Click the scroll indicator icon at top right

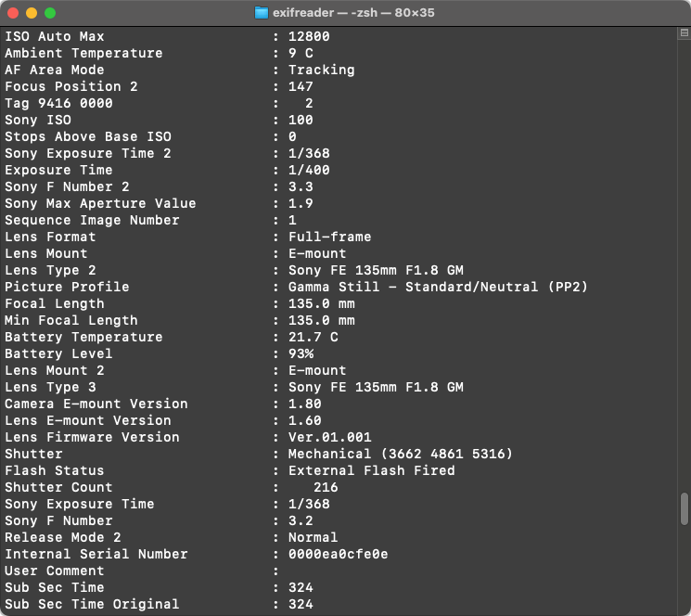click(x=684, y=33)
